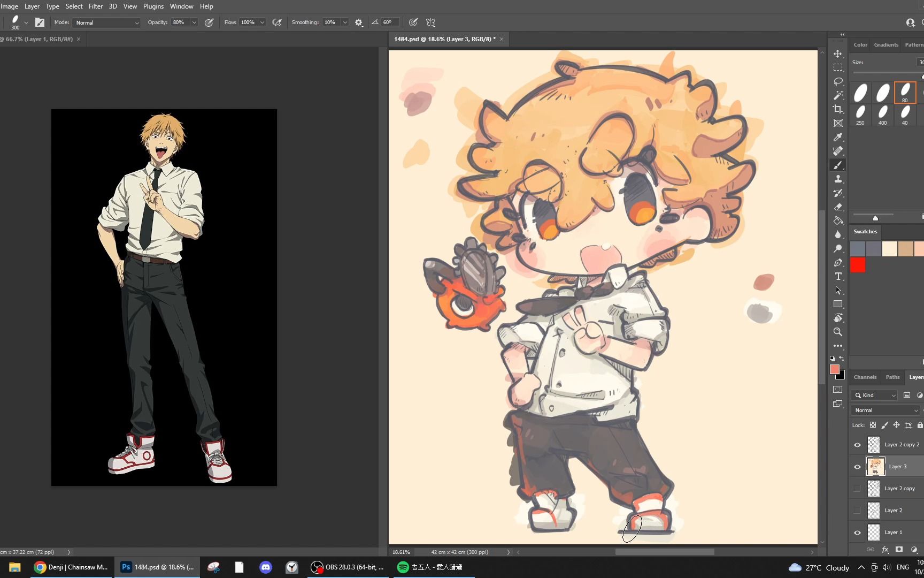Viewport: 924px width, 578px height.
Task: Select the Frame tool
Action: pos(838,123)
